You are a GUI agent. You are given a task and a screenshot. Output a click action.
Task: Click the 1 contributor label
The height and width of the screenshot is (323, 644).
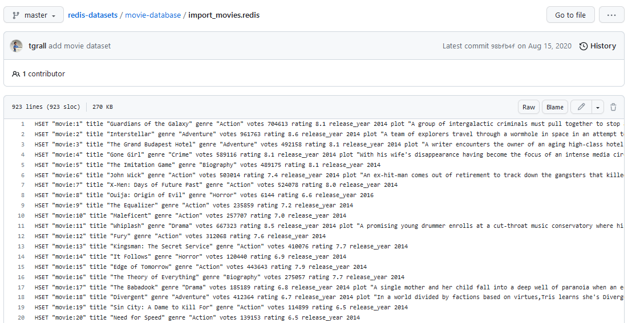point(39,74)
